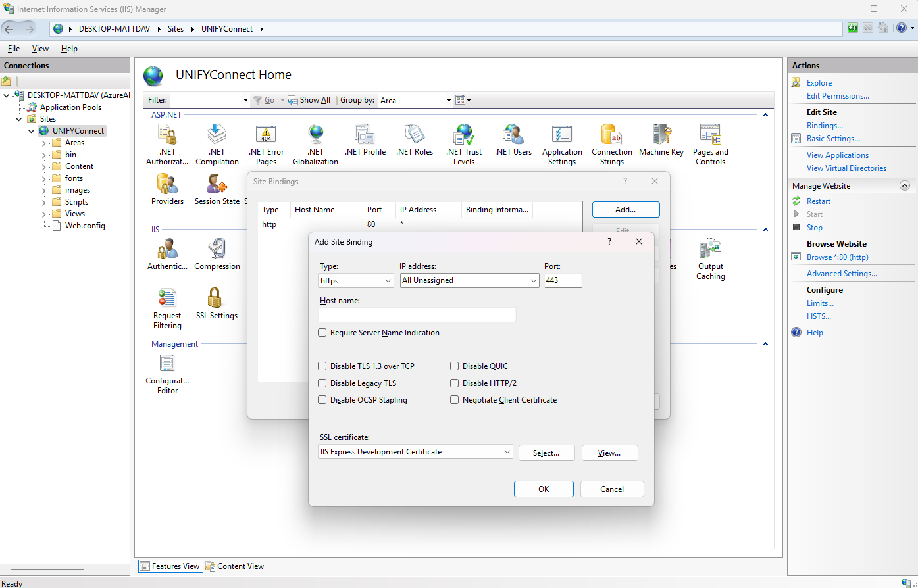Tick the Disable QUIC checkbox
The width and height of the screenshot is (918, 588).
point(454,366)
